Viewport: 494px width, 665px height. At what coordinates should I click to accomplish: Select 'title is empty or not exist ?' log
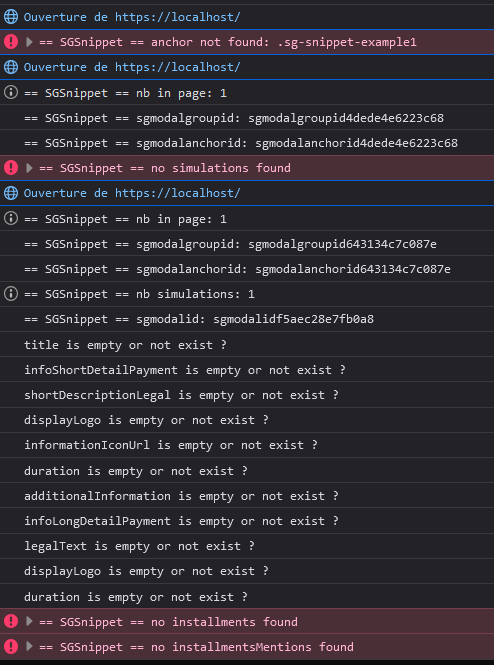247,344
